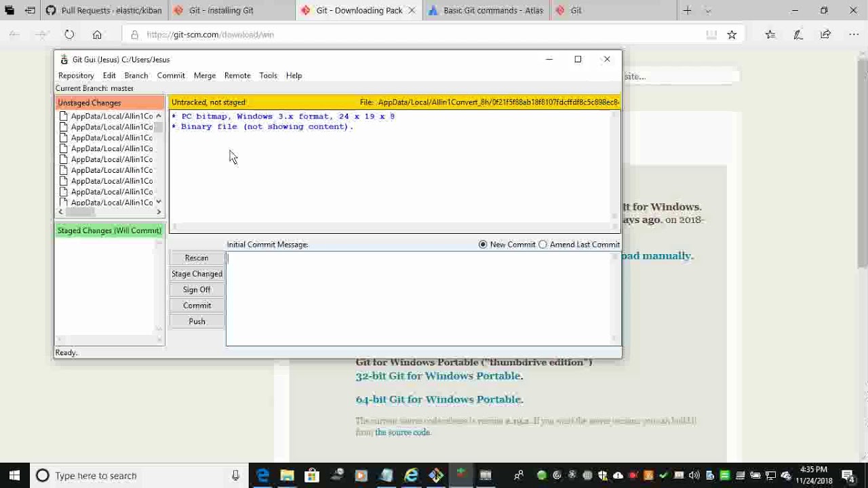
Task: Open the Edit menu in Git Gui
Action: pos(109,75)
